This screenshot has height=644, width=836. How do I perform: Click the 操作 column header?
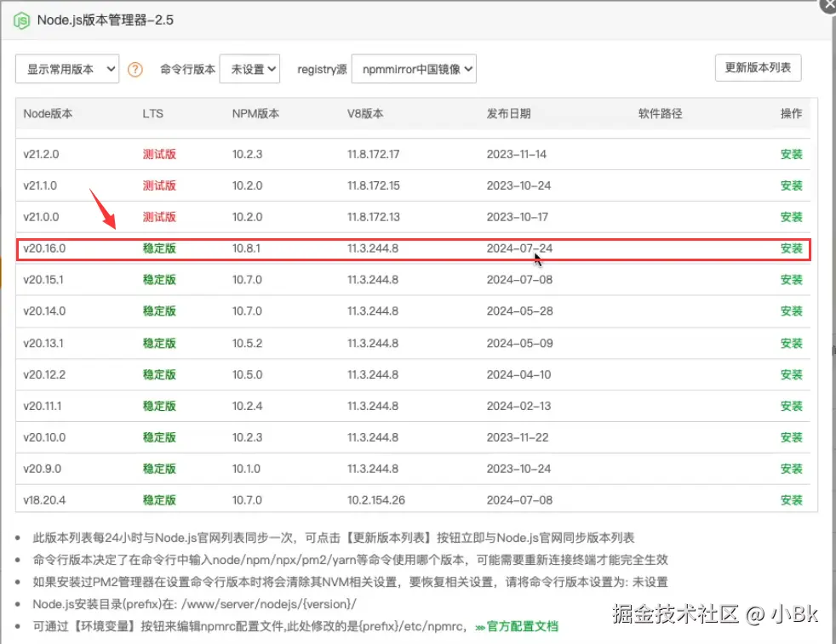point(791,113)
